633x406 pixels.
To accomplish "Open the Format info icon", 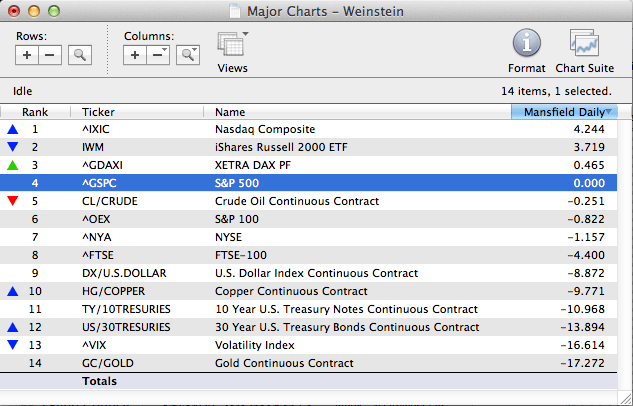I will click(527, 45).
